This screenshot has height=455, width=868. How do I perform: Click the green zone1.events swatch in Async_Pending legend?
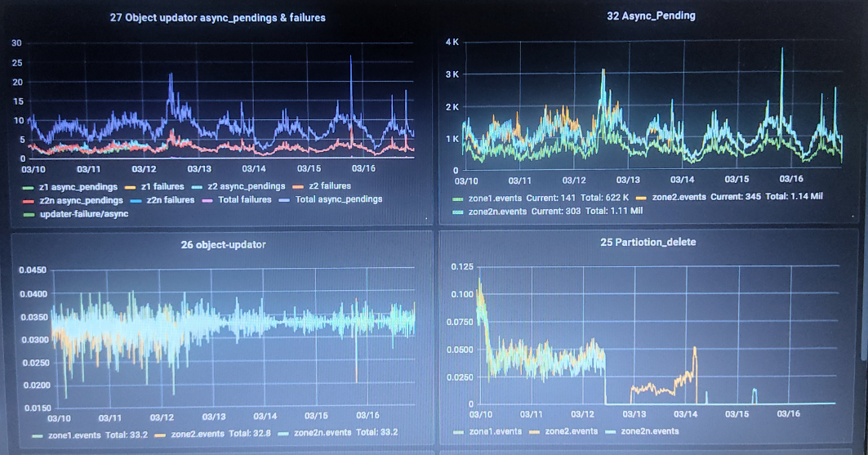(x=458, y=199)
